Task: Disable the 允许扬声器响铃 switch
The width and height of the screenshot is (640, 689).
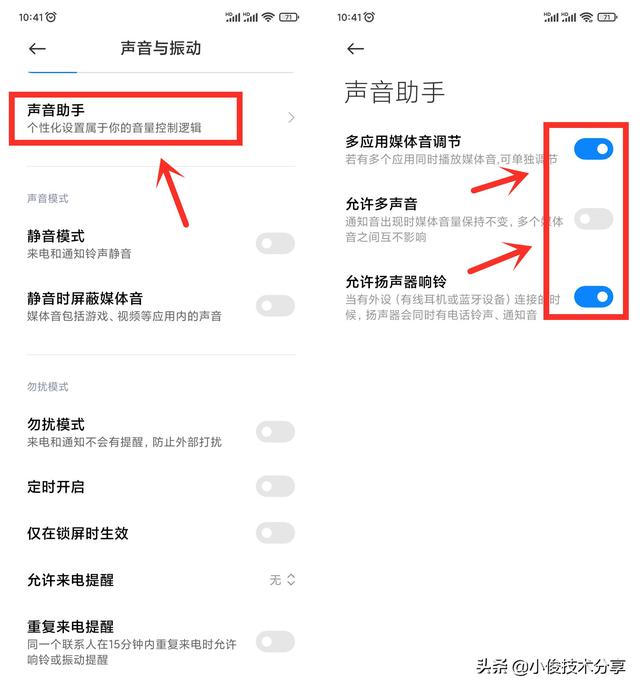Action: pyautogui.click(x=593, y=297)
